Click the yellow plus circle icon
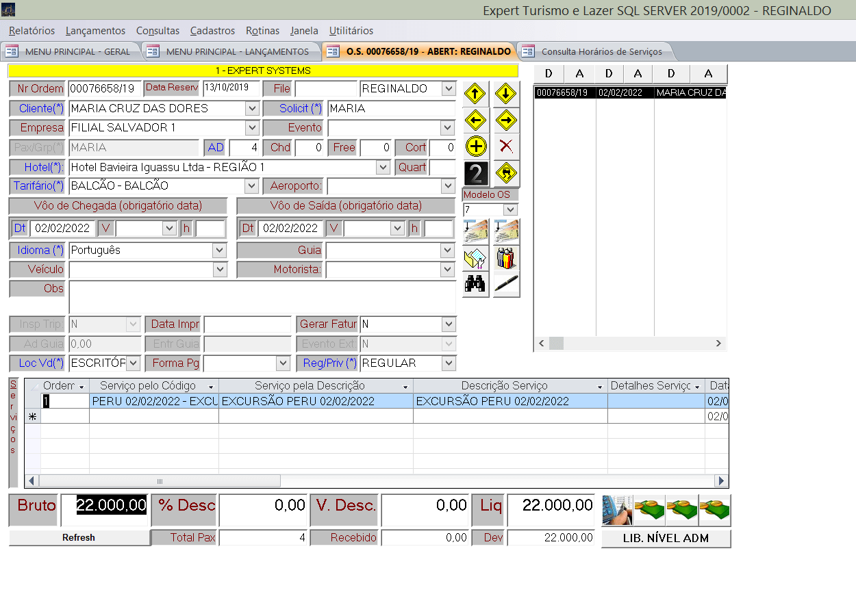 pos(475,146)
